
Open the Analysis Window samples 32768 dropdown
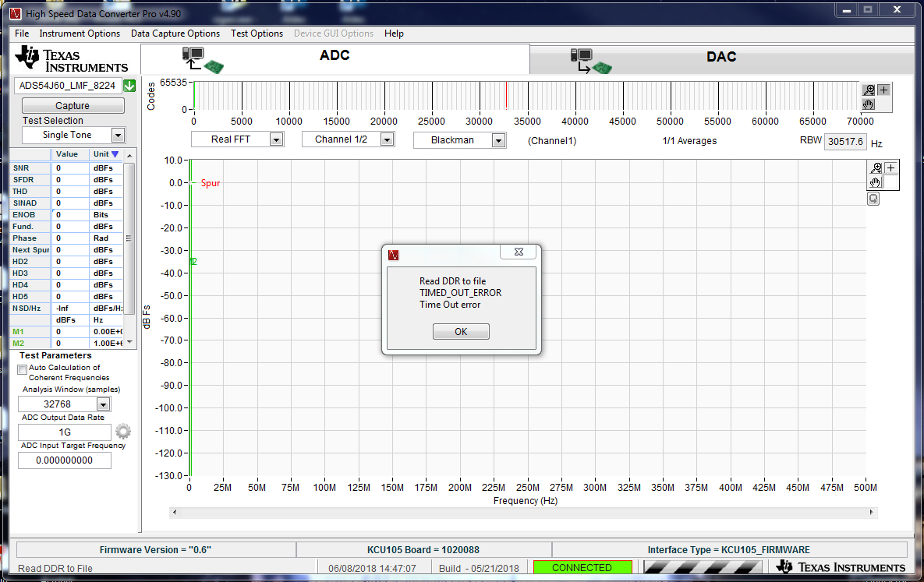point(103,404)
